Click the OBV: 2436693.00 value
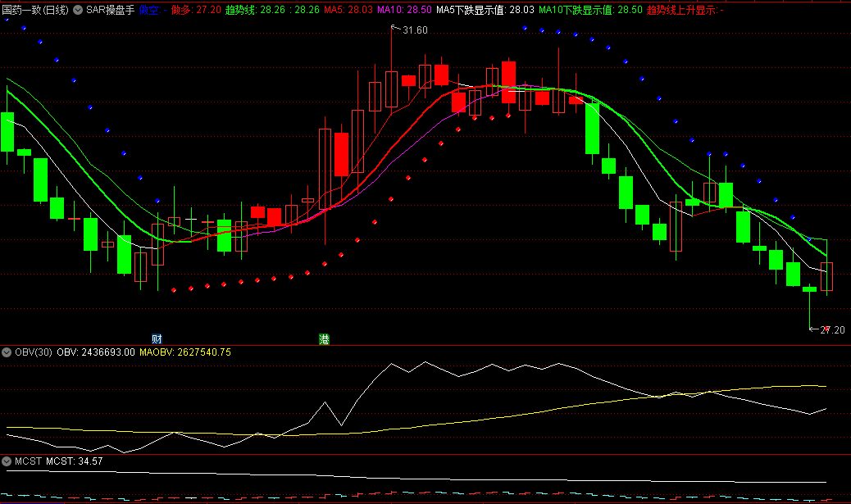 [x=96, y=352]
